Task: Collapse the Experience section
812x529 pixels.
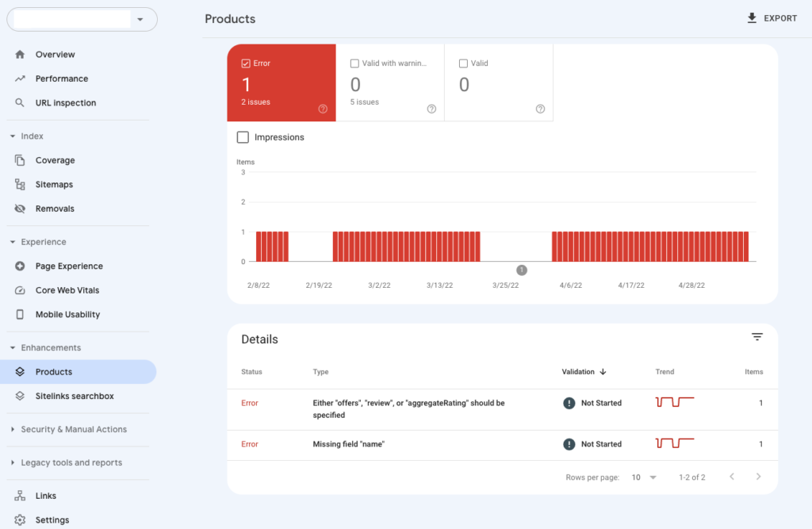Action: (x=13, y=242)
